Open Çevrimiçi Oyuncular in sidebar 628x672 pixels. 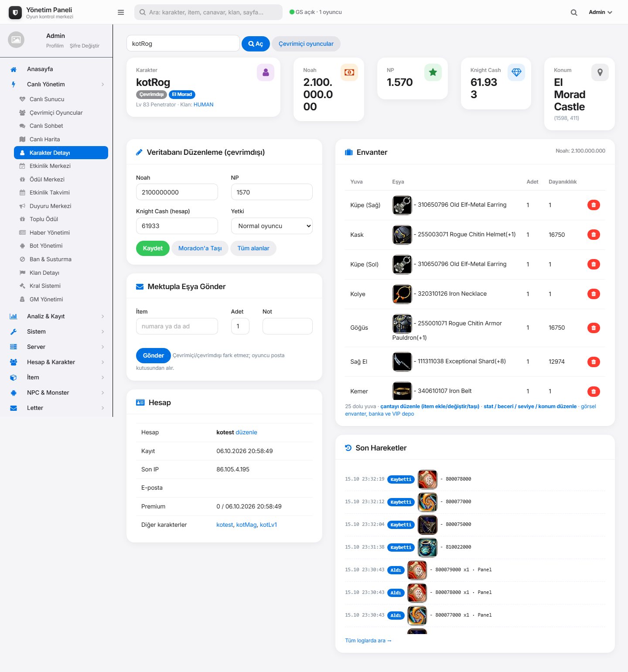pyautogui.click(x=61, y=113)
